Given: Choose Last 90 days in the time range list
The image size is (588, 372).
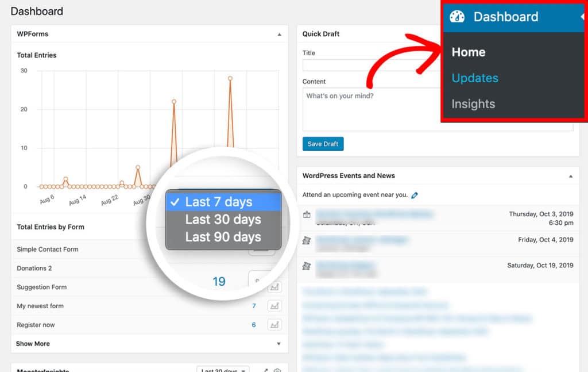Looking at the screenshot, I should pyautogui.click(x=223, y=237).
